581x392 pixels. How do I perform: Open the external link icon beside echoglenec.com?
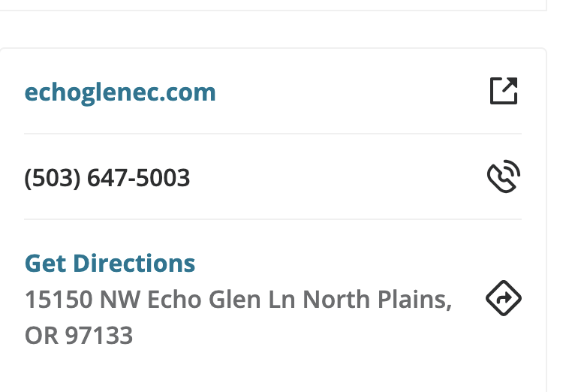tap(504, 92)
